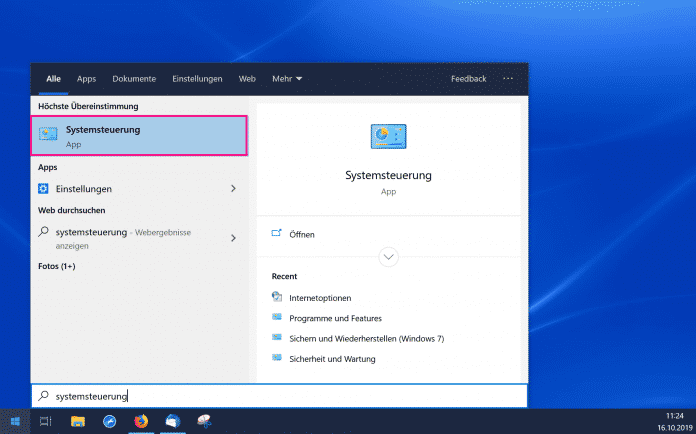Screen dimensions: 696x434
Task: Open Thunderbird mail from the taskbar
Action: [171, 422]
